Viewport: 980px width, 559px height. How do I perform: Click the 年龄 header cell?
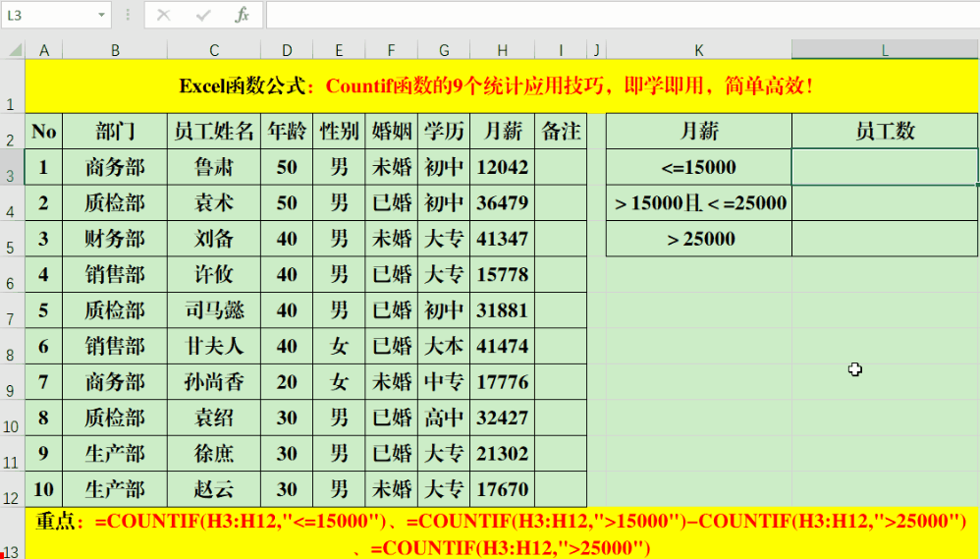[287, 132]
